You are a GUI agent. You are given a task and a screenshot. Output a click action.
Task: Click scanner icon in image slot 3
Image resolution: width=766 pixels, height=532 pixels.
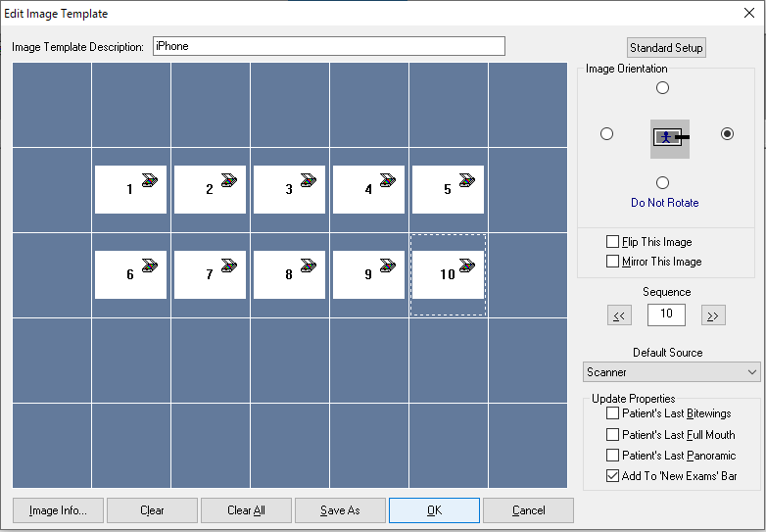click(x=309, y=180)
